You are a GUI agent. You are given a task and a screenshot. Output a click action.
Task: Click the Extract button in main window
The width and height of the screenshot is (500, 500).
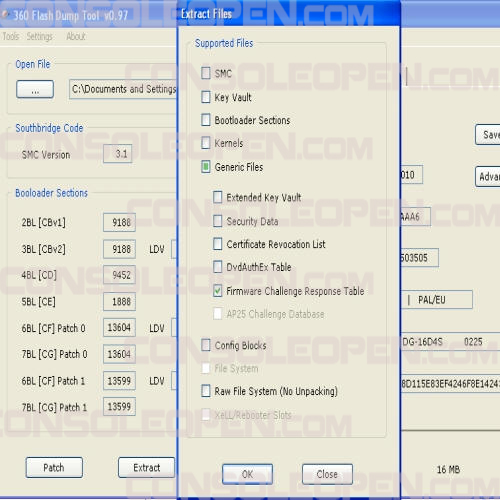pyautogui.click(x=147, y=467)
